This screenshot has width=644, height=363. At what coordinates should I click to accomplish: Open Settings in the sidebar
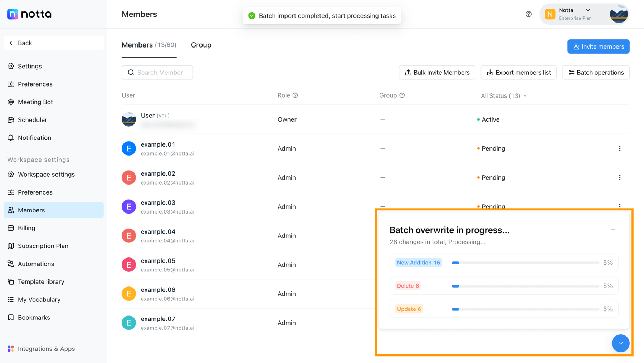(54, 66)
